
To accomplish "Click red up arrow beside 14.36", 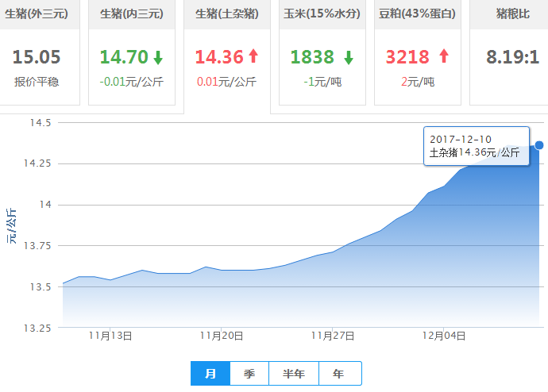I will [253, 56].
